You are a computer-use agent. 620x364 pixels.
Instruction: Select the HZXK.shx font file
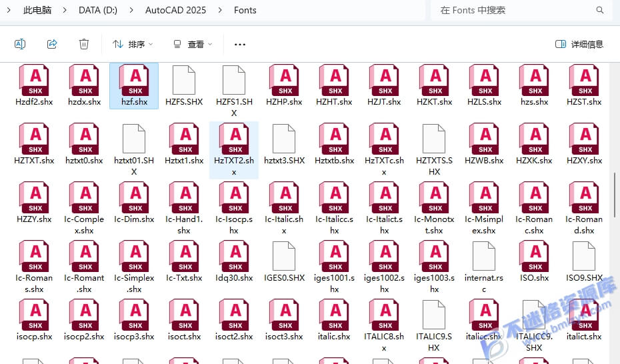pos(534,144)
